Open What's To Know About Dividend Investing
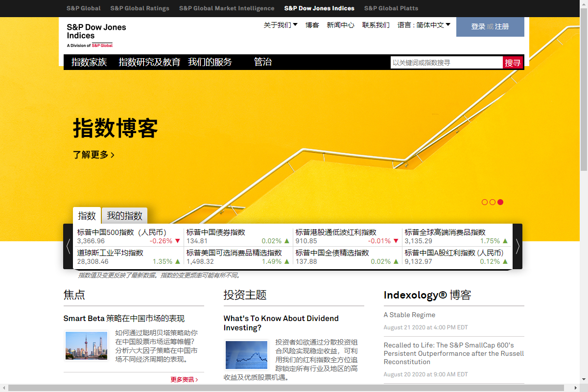Image resolution: width=588 pixels, height=392 pixels. pyautogui.click(x=281, y=323)
